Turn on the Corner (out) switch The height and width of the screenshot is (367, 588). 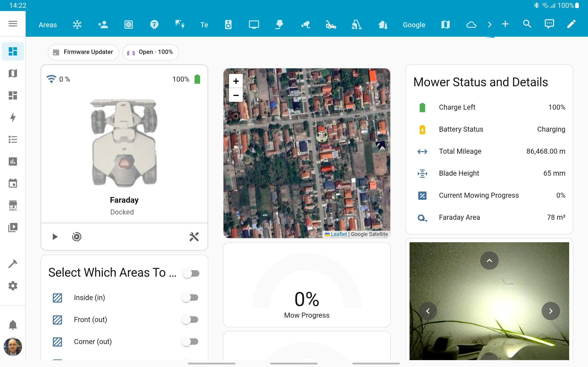pos(191,342)
